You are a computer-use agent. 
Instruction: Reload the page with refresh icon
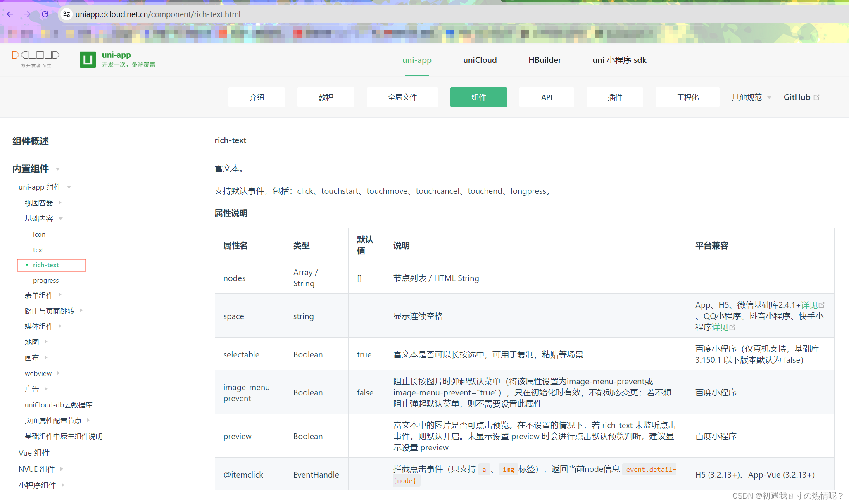45,14
